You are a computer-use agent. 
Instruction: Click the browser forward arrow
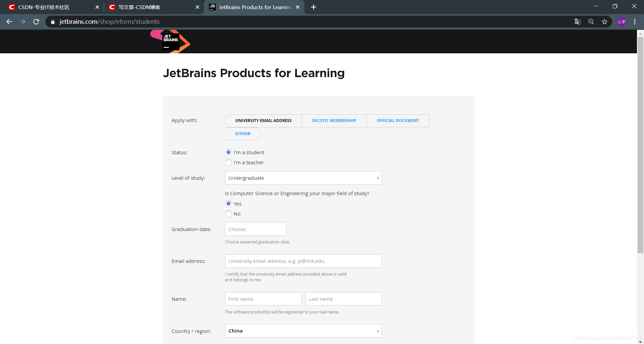22,22
